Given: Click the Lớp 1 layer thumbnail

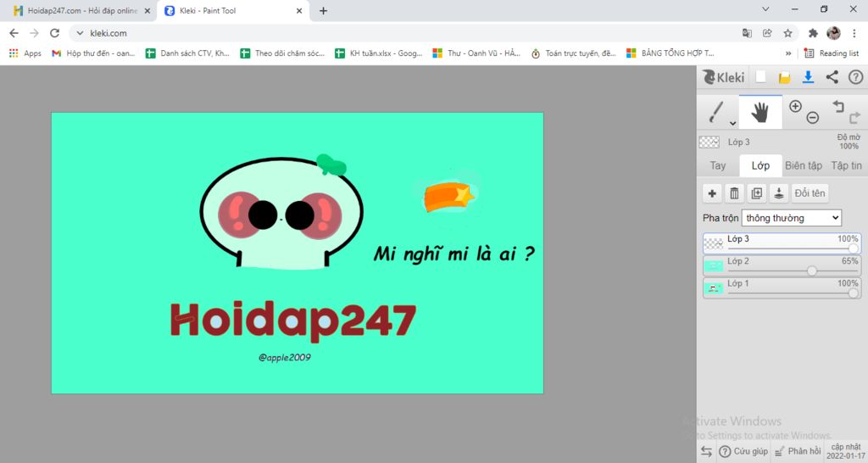Looking at the screenshot, I should pos(714,288).
